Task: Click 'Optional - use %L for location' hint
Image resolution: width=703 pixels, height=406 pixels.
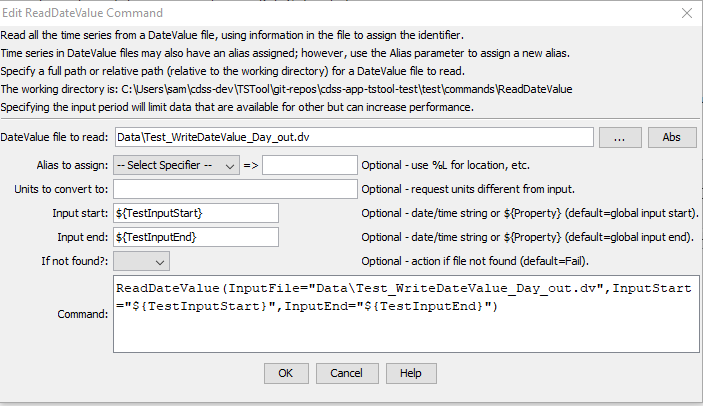Action: point(446,165)
